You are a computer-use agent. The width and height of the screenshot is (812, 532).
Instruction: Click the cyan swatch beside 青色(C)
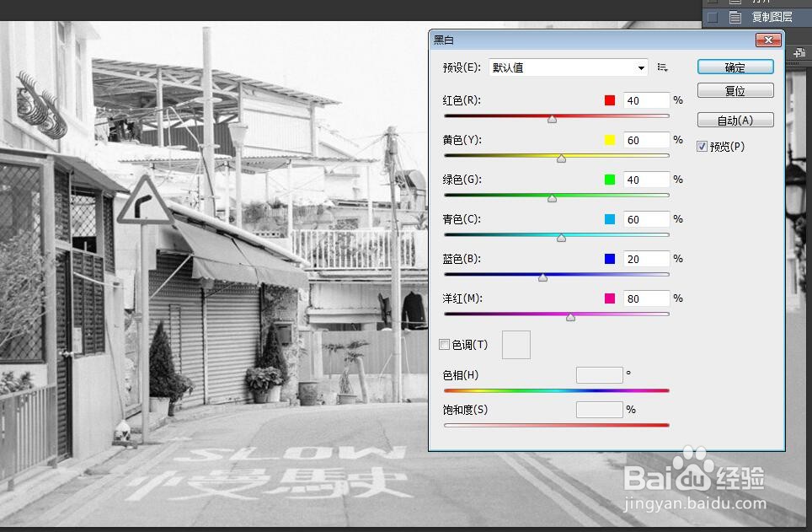point(610,218)
